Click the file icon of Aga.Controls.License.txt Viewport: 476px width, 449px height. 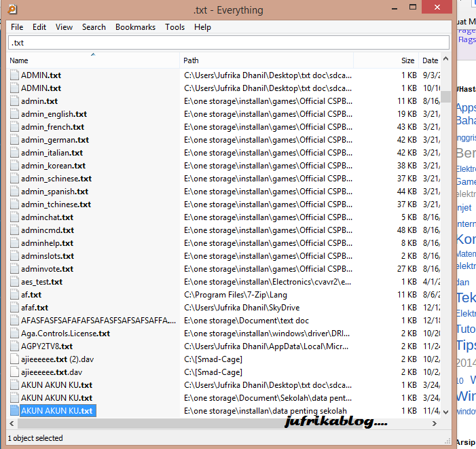[14, 333]
